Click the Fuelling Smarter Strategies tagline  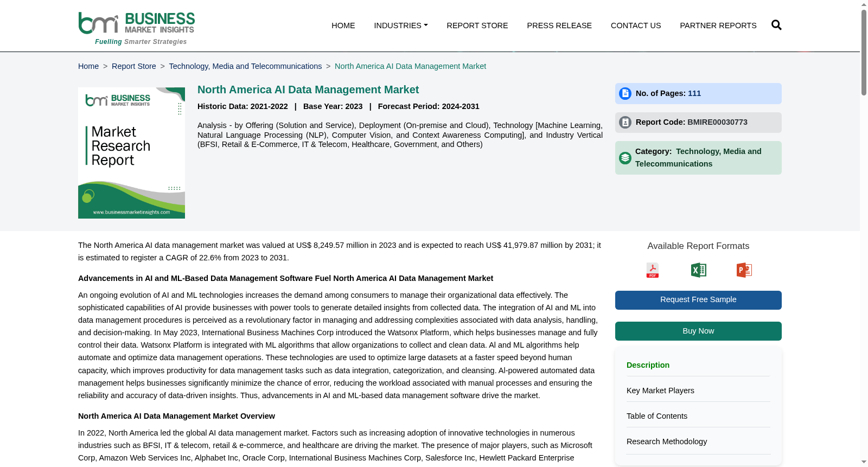141,42
